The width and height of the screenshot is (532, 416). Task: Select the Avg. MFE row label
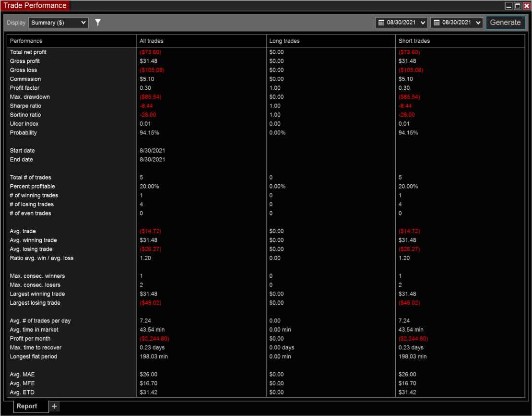coord(23,383)
